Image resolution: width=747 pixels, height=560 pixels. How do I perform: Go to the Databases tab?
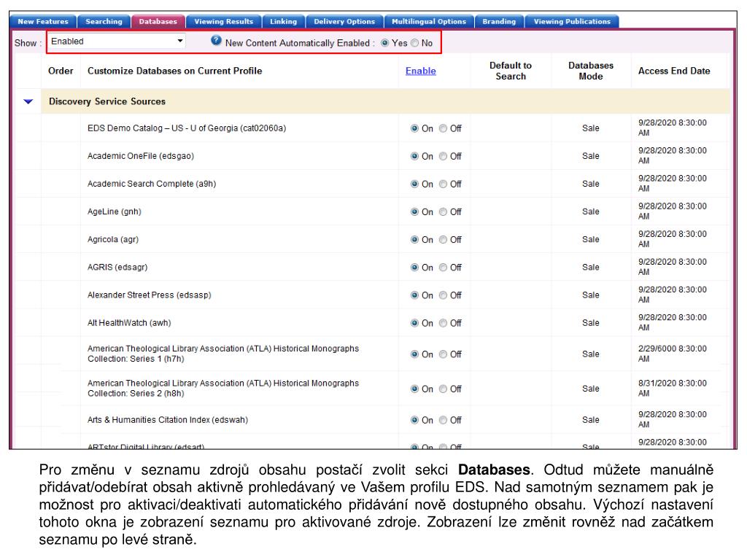[158, 21]
